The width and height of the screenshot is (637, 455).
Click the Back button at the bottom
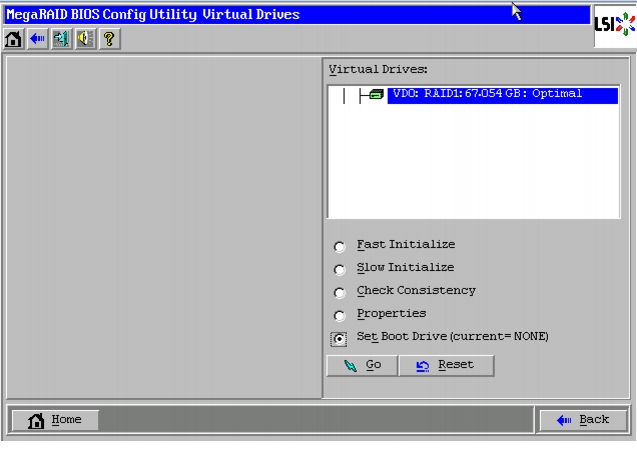(583, 420)
